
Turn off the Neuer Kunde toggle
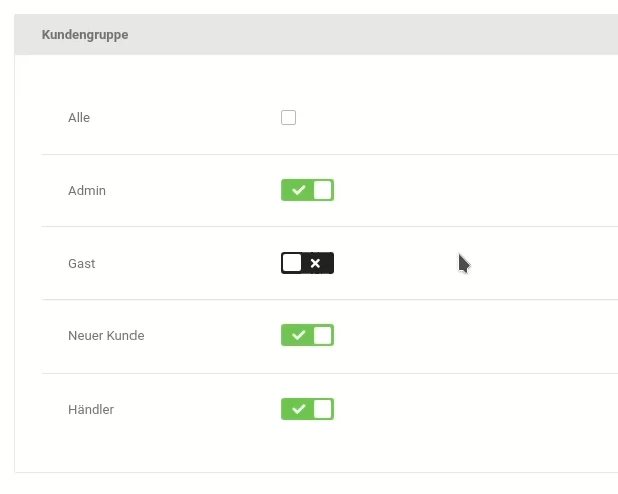coord(307,335)
